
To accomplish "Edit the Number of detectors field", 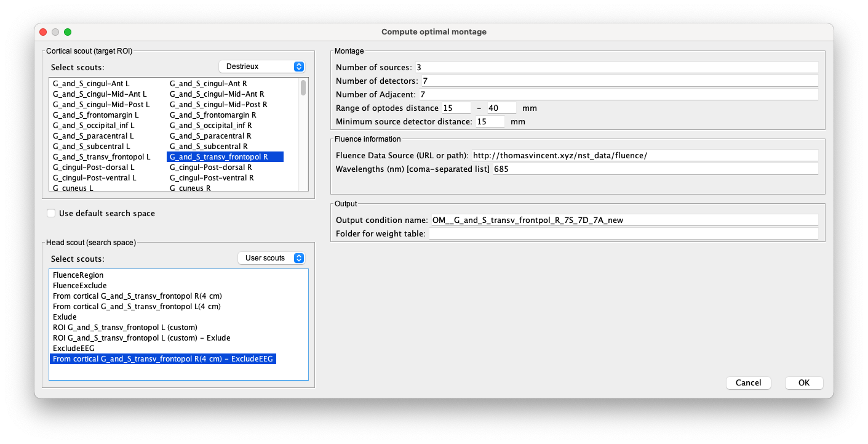I will [x=619, y=81].
